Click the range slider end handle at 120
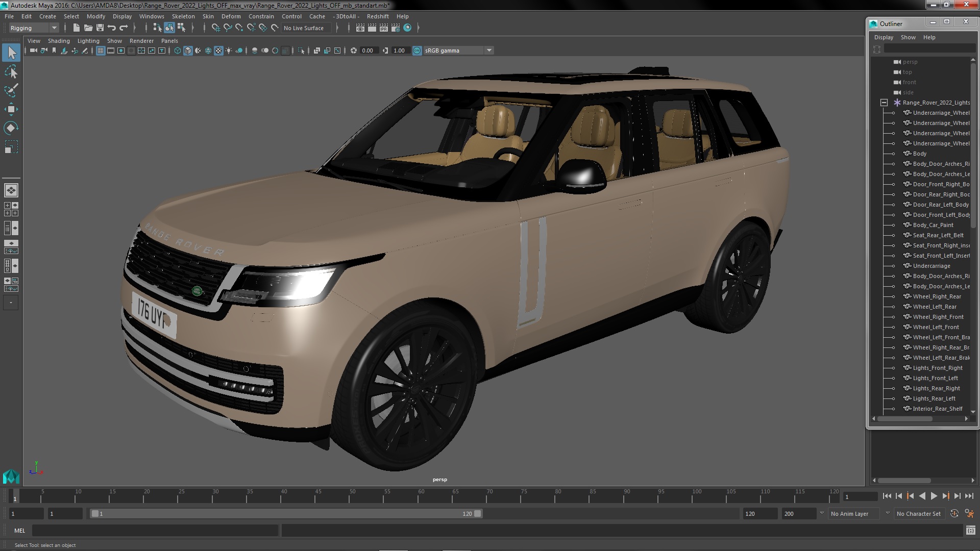The height and width of the screenshot is (551, 980). [477, 514]
